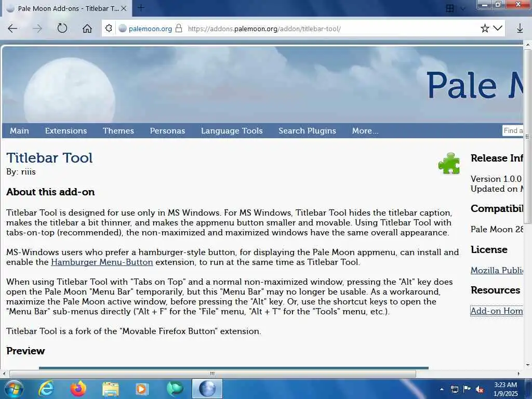Click the horizontal scrollbar thumb
This screenshot has height=399, width=532.
(212, 374)
